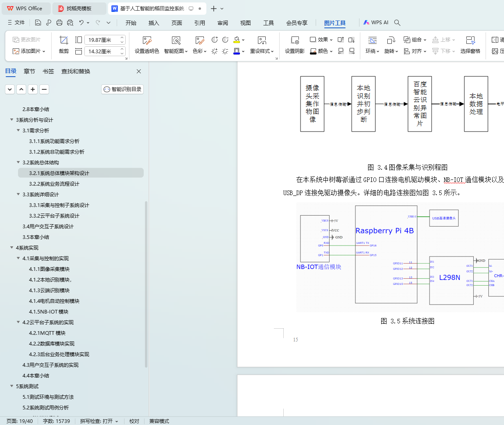
Task: Click 校对 in the status bar
Action: coord(134,421)
